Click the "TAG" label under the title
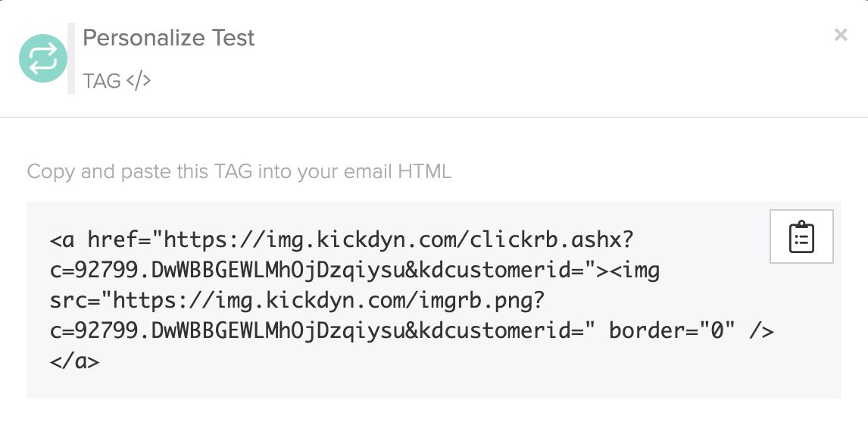 (x=101, y=81)
